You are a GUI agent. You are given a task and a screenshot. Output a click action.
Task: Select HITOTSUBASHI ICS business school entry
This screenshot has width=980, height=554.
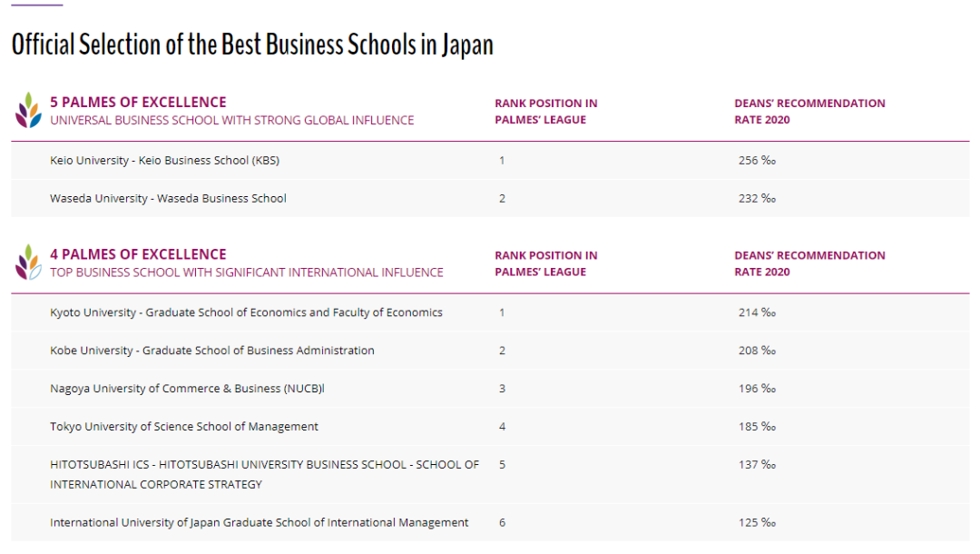[264, 474]
